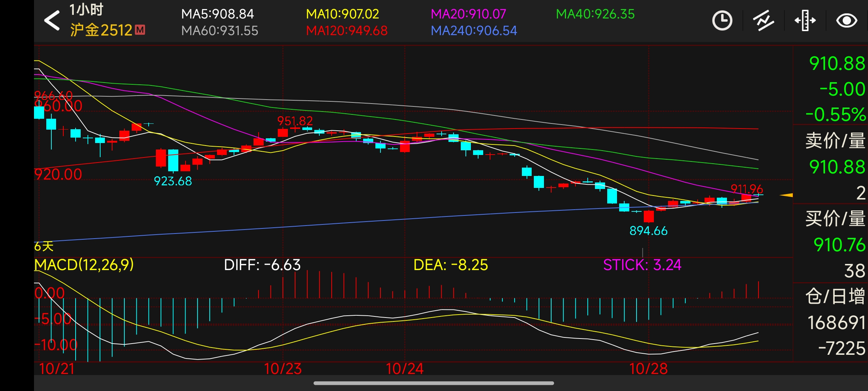Tap the MA5:908.84 moving average label
This screenshot has height=391, width=868.
217,14
